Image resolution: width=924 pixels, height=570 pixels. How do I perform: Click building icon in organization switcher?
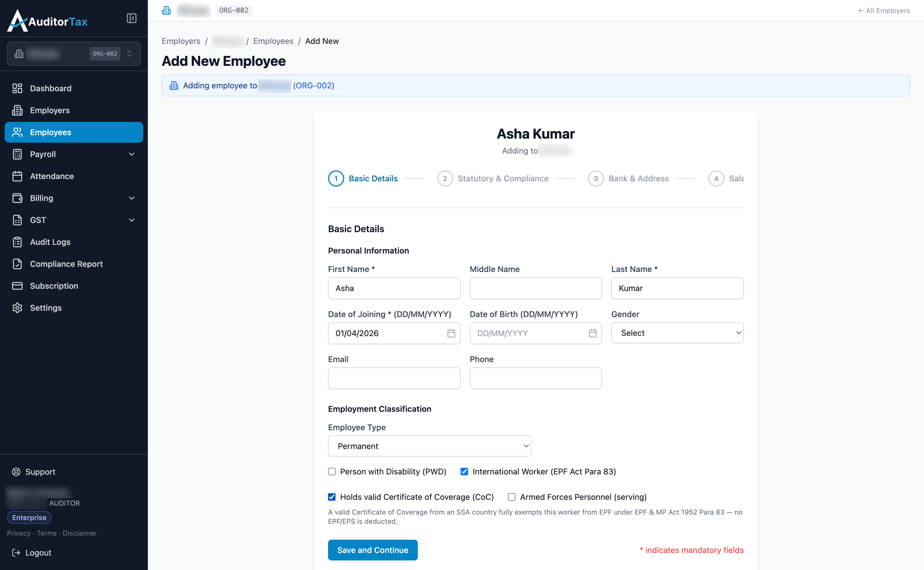pos(19,53)
